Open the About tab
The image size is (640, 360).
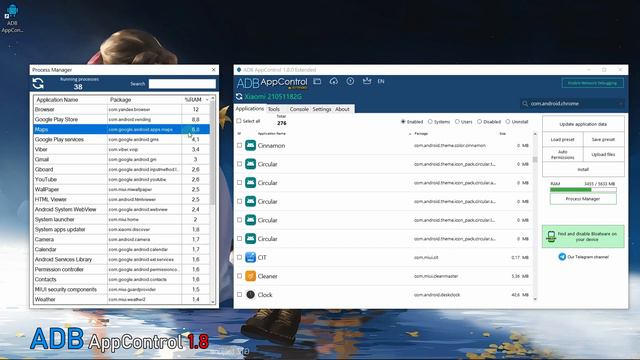[342, 109]
